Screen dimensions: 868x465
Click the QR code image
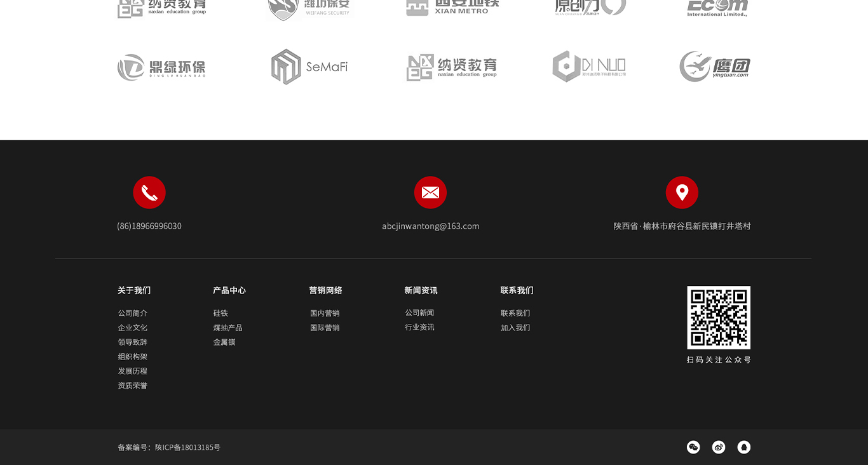719,318
